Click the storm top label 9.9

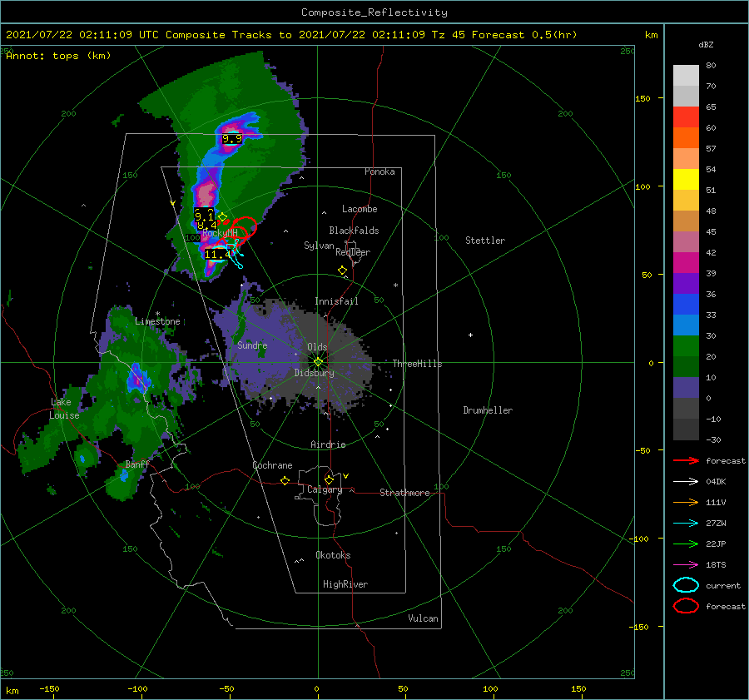232,139
